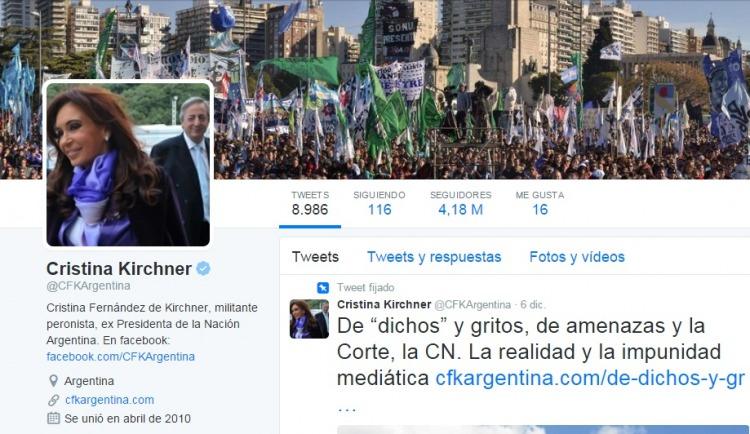The image size is (750, 434).
Task: Select the Tweets count 8.986 tab
Action: point(310,204)
